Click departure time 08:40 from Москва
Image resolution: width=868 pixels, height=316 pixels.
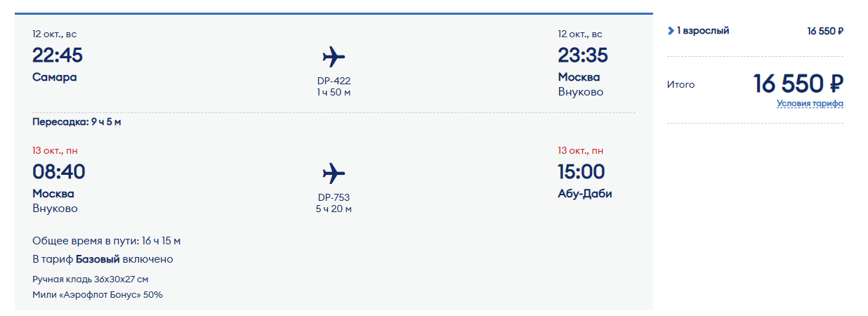[59, 171]
